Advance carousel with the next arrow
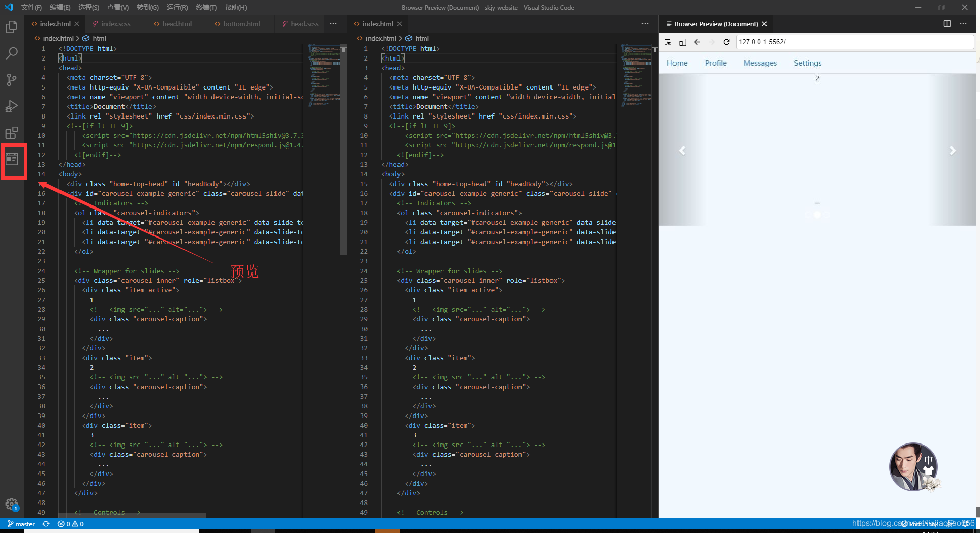The width and height of the screenshot is (980, 533). (952, 151)
